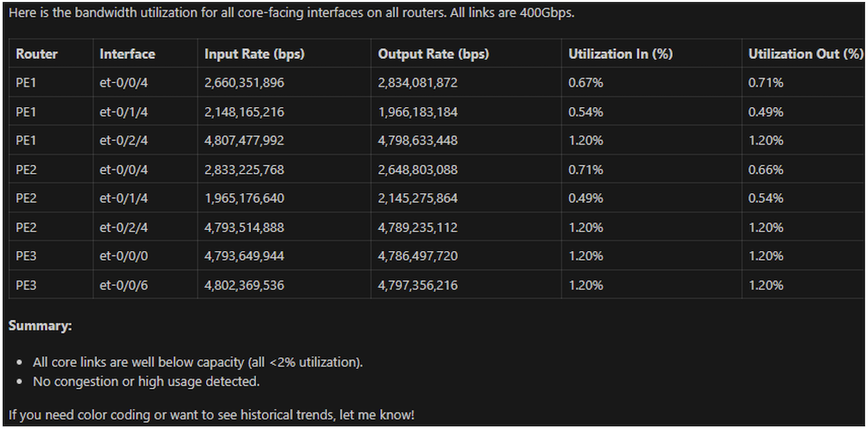Select the output rate value 2,834,081,872
Image resolution: width=868 pixels, height=429 pixels.
tap(417, 83)
